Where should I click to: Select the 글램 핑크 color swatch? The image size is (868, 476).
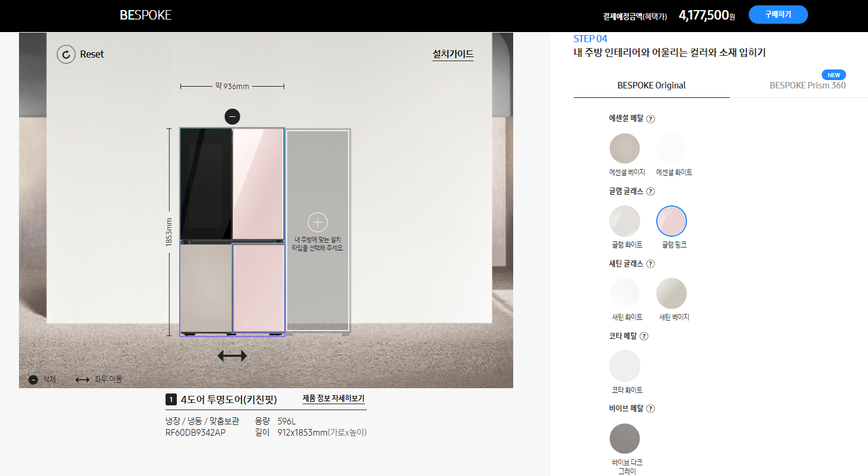pyautogui.click(x=672, y=221)
